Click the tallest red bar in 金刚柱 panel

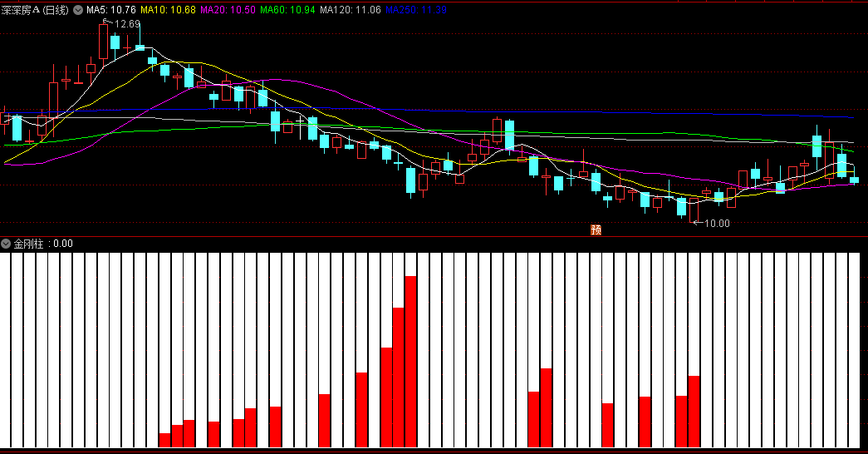pyautogui.click(x=411, y=361)
